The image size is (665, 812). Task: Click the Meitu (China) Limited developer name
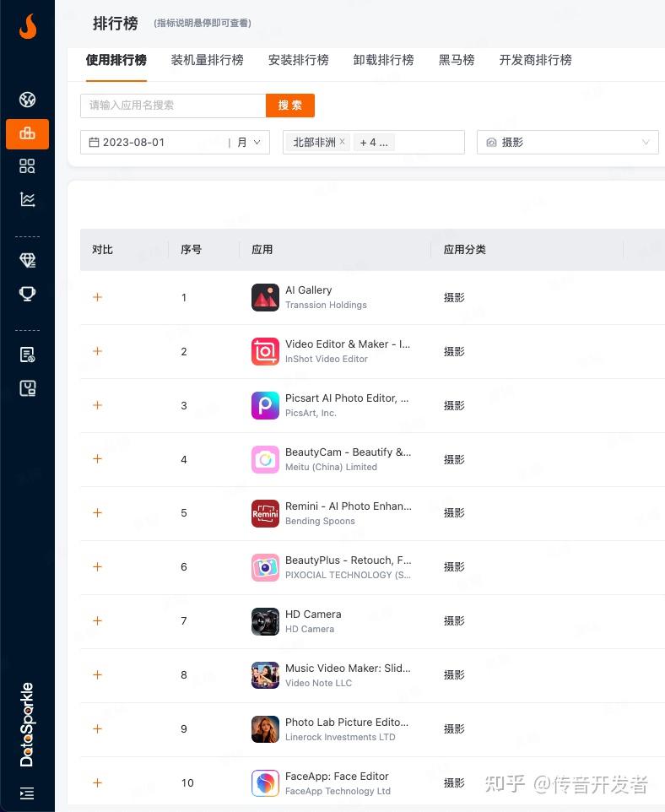tap(332, 467)
